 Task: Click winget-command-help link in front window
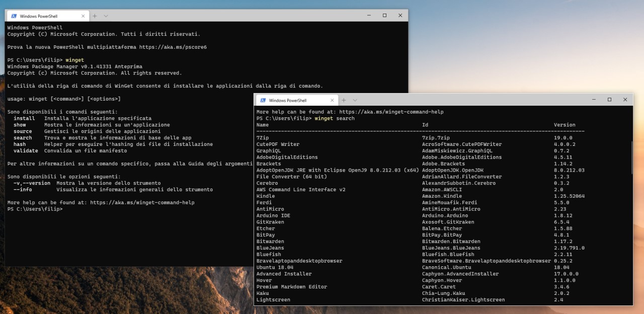click(391, 112)
